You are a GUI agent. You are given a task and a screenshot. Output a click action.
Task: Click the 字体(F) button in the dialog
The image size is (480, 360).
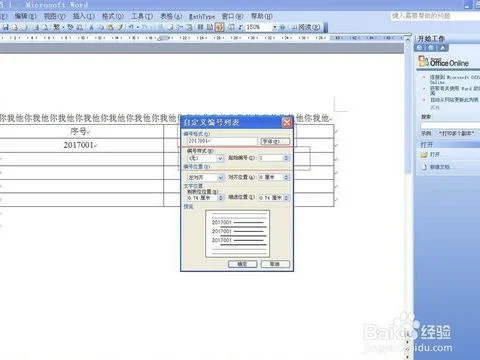pos(275,141)
